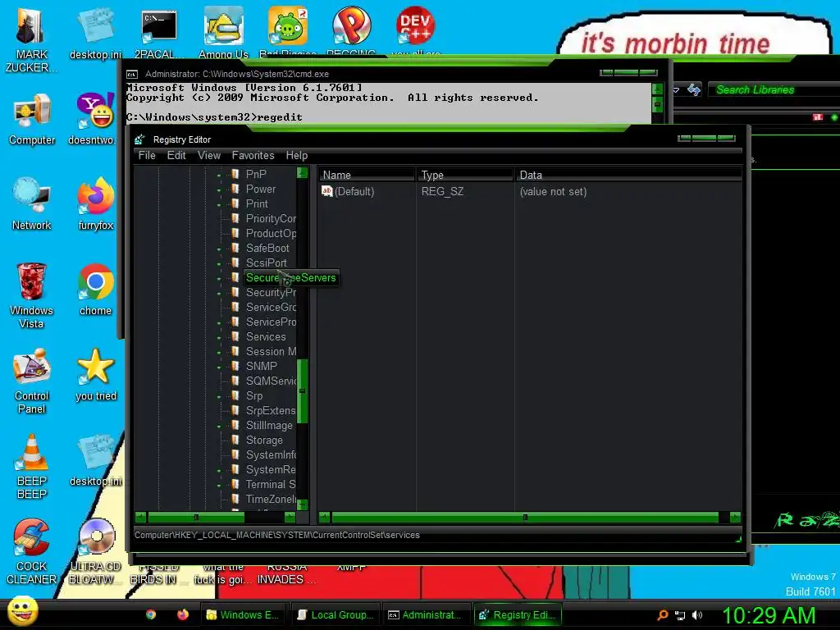The image size is (840, 630).
Task: Open the Among Us desktop shortcut
Action: (x=223, y=33)
